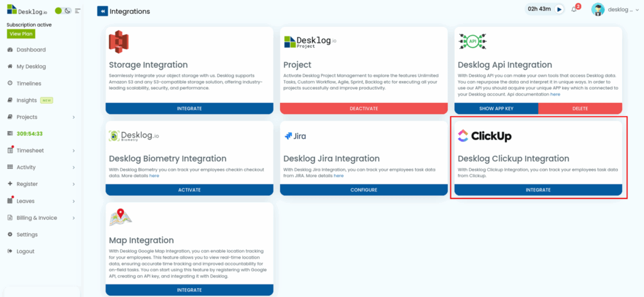This screenshot has height=297, width=644.
Task: Click the Activity grid icon
Action: [x=10, y=168]
